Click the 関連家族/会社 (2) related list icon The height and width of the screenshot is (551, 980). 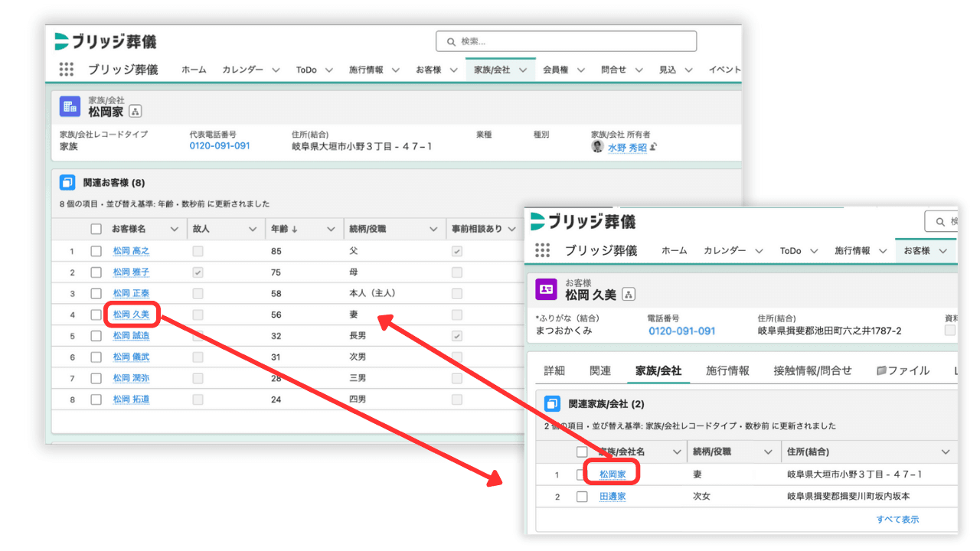pos(552,403)
